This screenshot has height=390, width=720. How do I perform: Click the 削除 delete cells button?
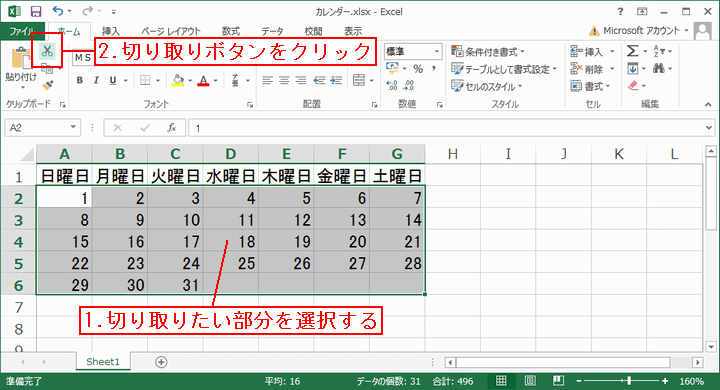click(586, 69)
